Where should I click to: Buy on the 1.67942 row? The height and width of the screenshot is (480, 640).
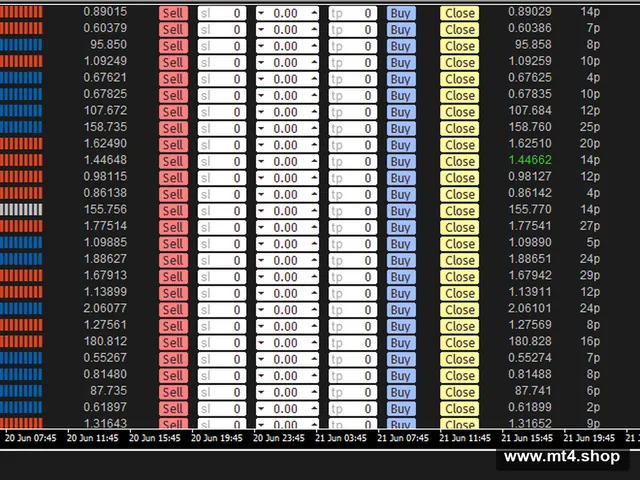pyautogui.click(x=401, y=277)
